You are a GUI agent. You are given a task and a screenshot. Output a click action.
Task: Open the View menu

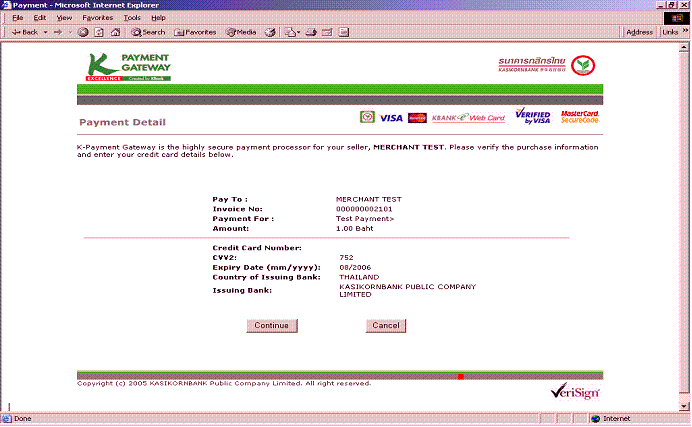[x=64, y=18]
